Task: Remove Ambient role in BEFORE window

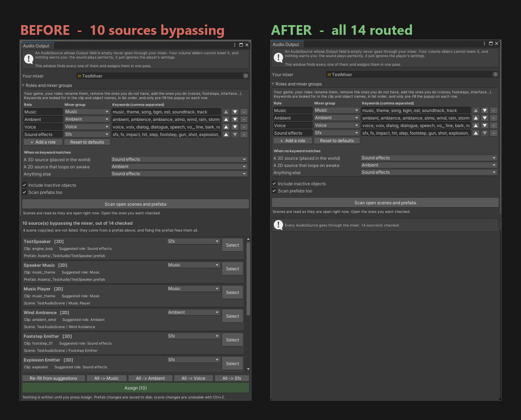Action: pos(244,119)
